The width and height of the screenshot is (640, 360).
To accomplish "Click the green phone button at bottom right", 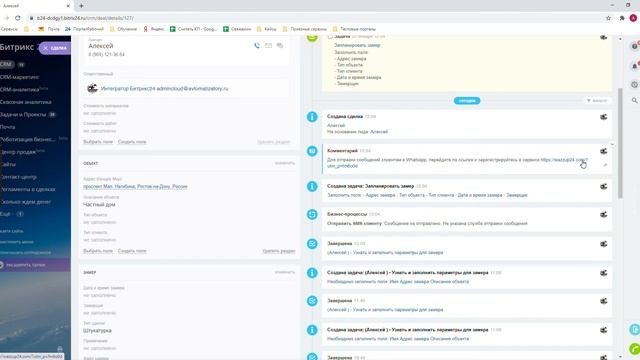I will (x=635, y=349).
